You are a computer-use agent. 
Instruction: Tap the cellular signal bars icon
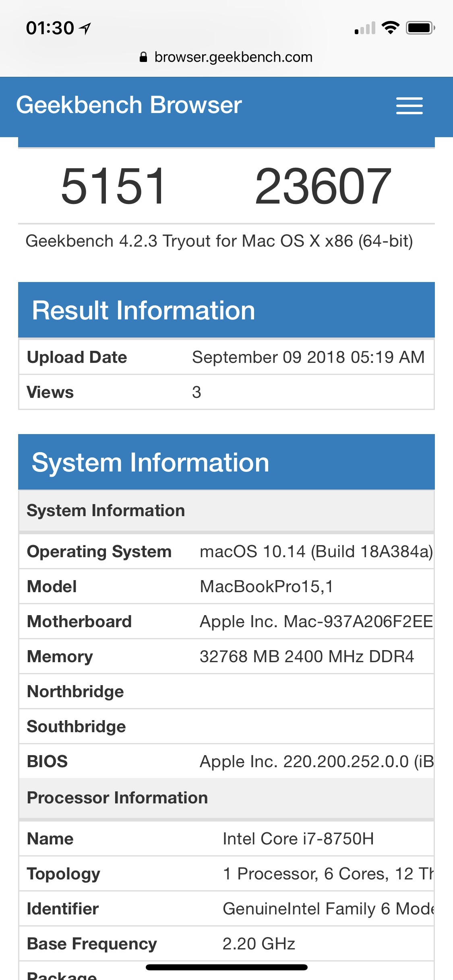[365, 28]
